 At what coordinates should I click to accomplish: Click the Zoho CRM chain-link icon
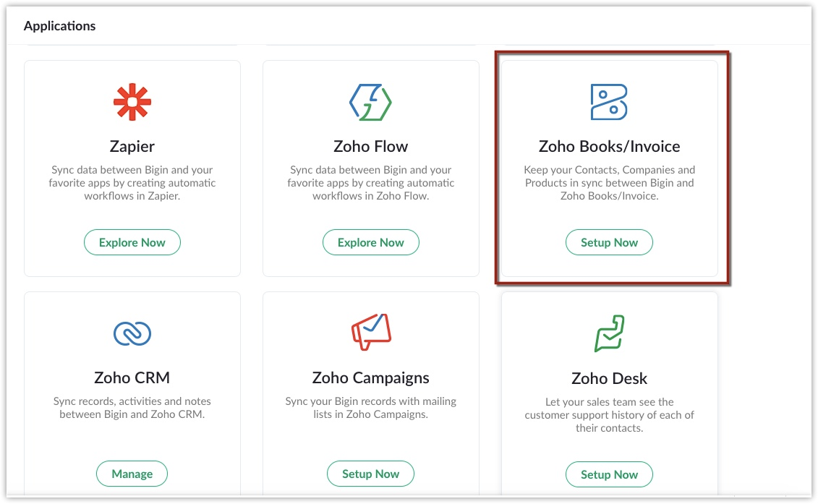[x=132, y=333]
